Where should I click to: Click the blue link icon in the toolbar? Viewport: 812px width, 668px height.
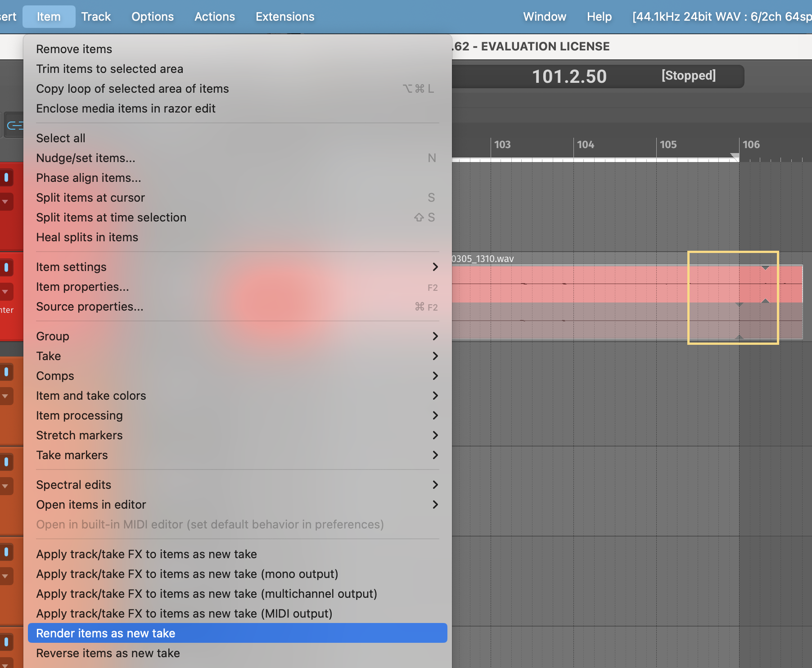14,125
